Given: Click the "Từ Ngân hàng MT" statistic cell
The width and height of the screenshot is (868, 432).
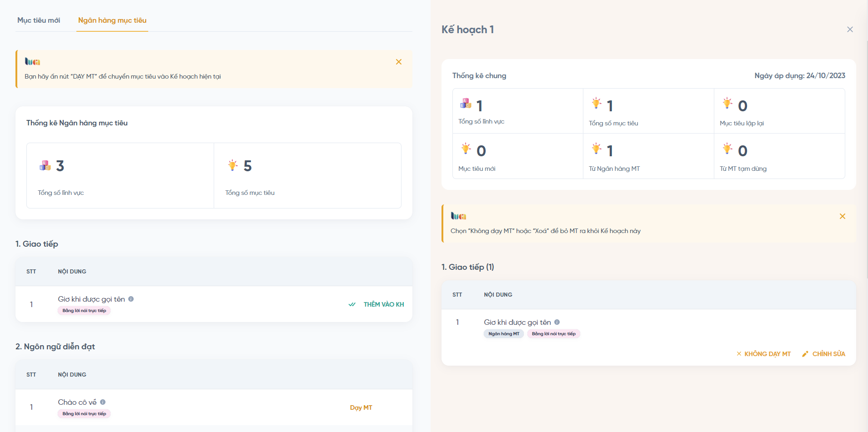Looking at the screenshot, I should [648, 156].
